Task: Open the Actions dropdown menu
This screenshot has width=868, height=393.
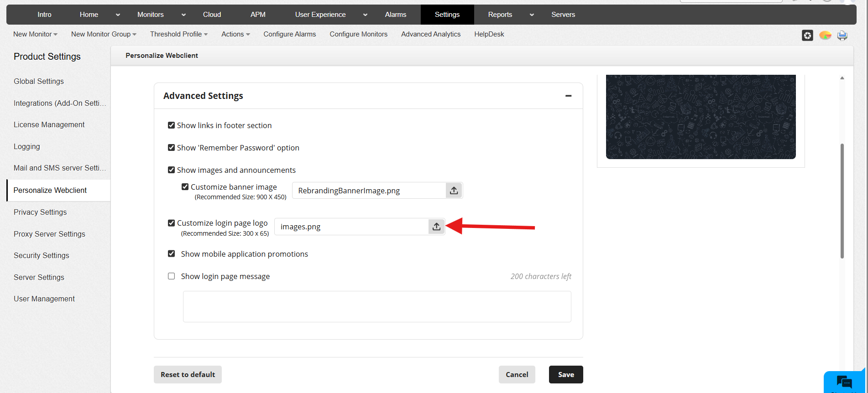Action: (x=235, y=34)
